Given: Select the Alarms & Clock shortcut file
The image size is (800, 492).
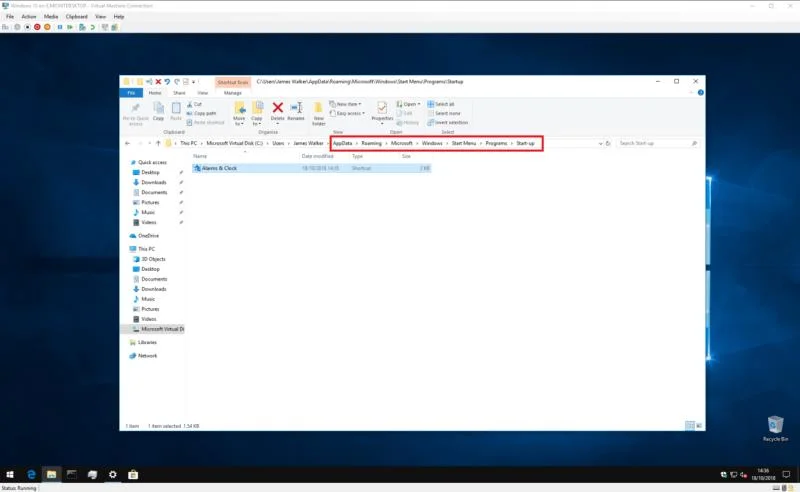Looking at the screenshot, I should (x=312, y=168).
